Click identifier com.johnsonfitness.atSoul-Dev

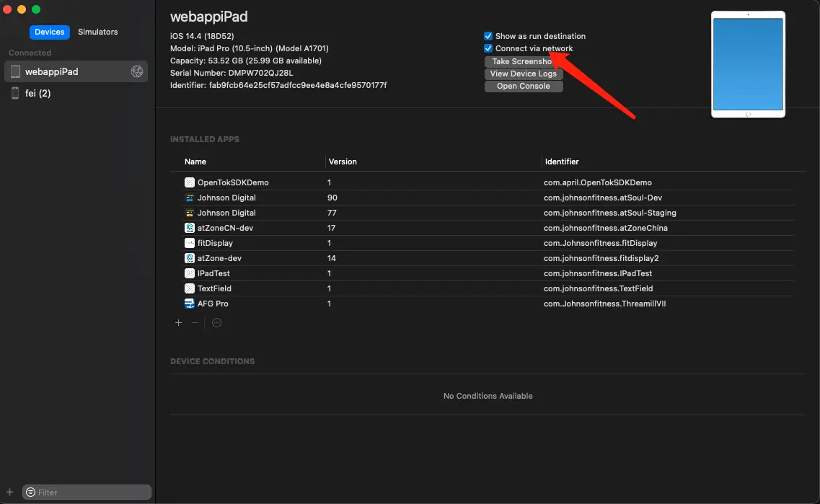tap(602, 198)
